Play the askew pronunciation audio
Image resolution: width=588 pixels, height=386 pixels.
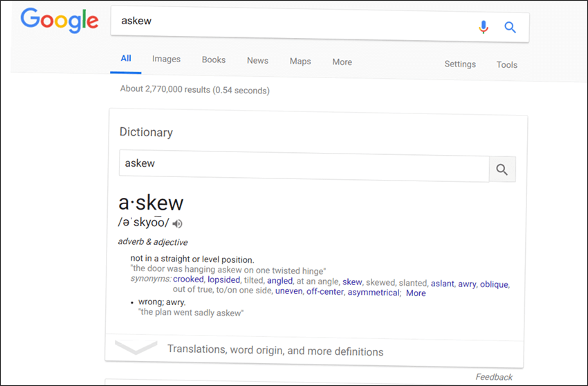tap(177, 223)
